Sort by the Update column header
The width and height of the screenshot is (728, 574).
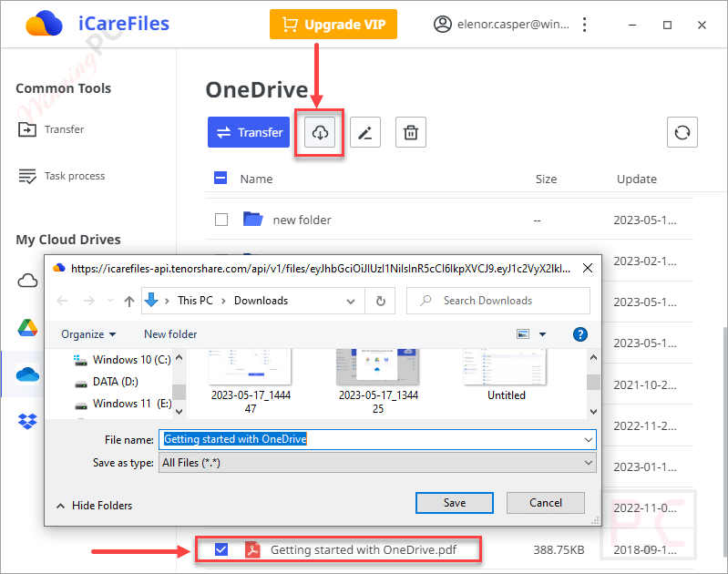(x=637, y=179)
